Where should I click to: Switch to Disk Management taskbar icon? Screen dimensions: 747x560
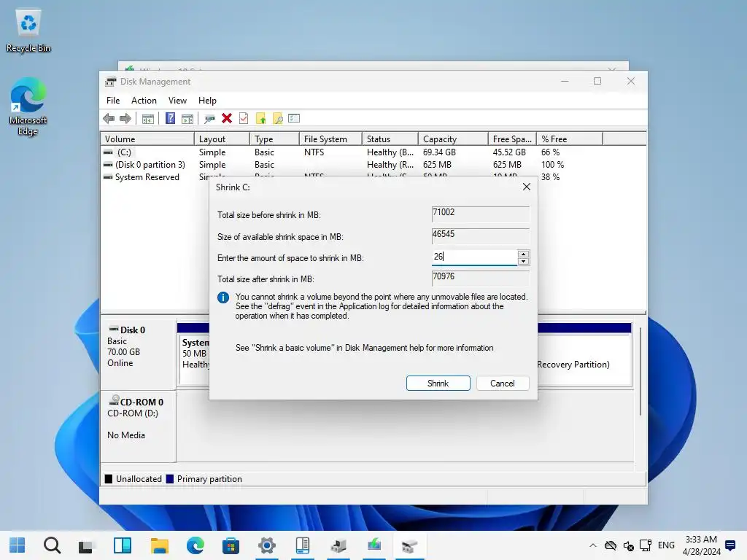click(409, 545)
